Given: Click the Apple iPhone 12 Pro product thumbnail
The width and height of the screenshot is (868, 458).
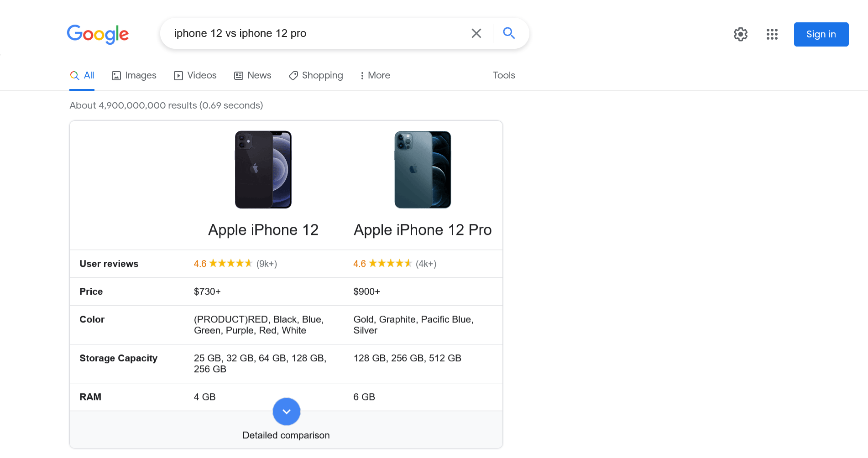Looking at the screenshot, I should click(422, 169).
